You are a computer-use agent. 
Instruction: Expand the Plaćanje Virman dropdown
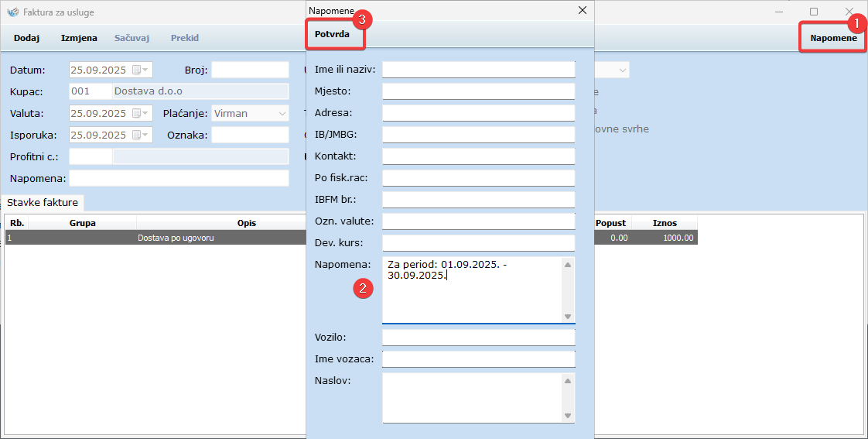coord(281,113)
